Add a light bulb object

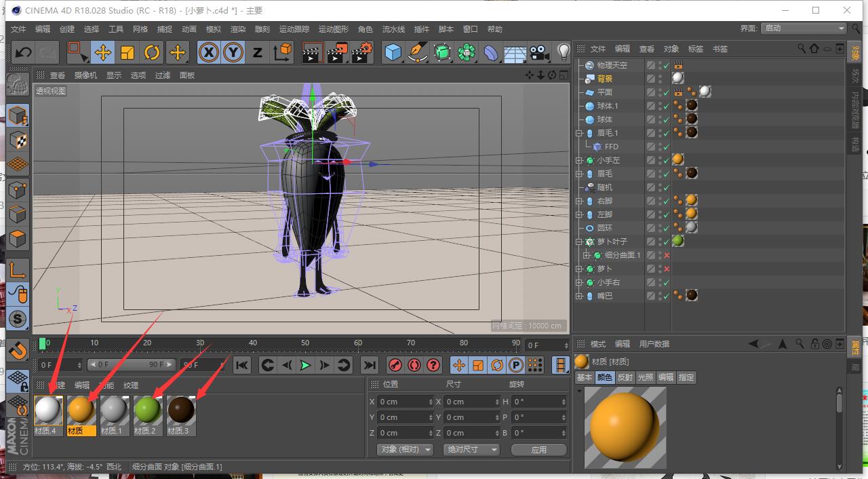(563, 52)
